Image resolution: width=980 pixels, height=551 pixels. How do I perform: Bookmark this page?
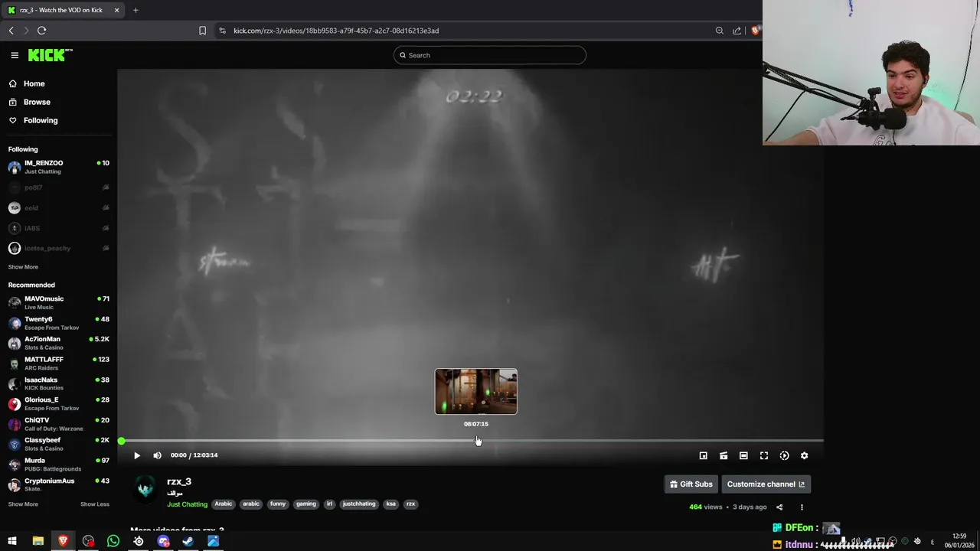click(202, 31)
